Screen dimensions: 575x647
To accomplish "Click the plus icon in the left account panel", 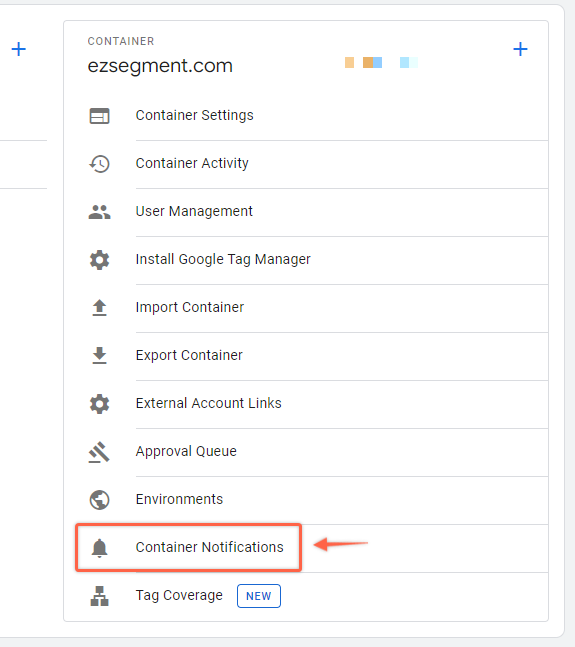I will (19, 49).
